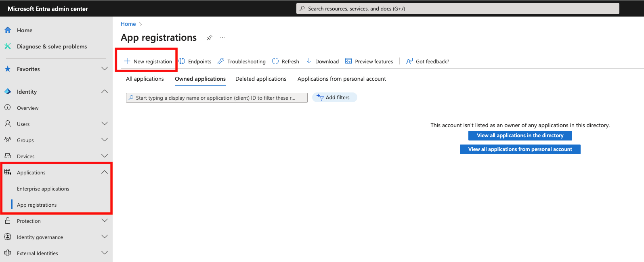Click the Protection lock icon
This screenshot has height=262, width=644.
[x=8, y=220]
